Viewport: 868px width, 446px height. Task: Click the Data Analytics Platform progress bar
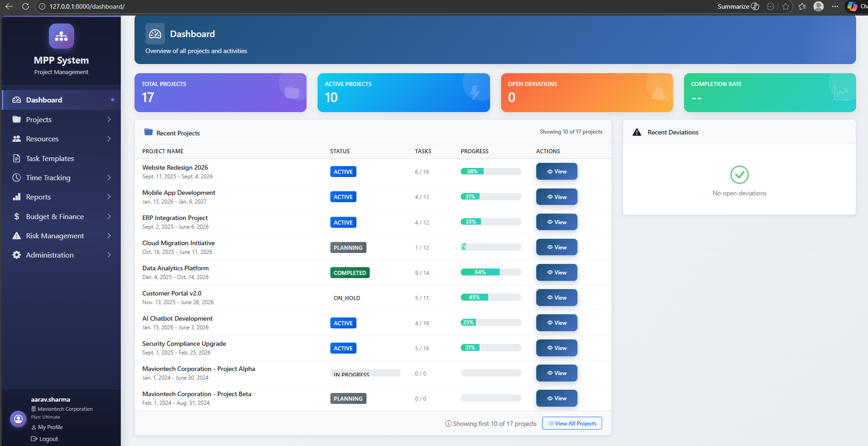491,272
